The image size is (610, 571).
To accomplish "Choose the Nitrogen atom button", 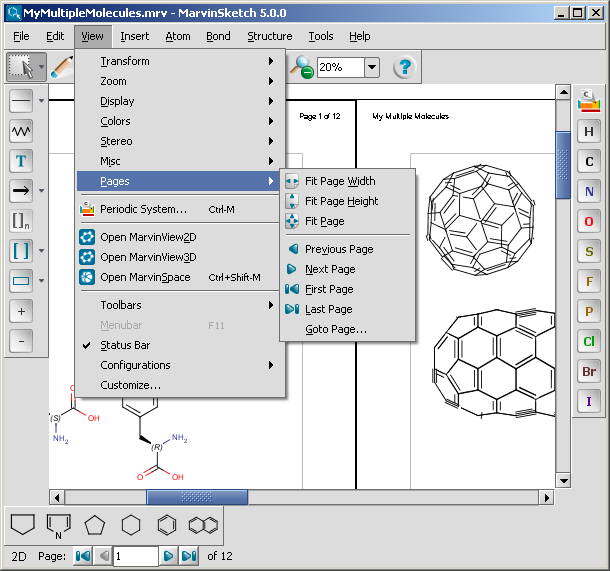I will point(589,192).
